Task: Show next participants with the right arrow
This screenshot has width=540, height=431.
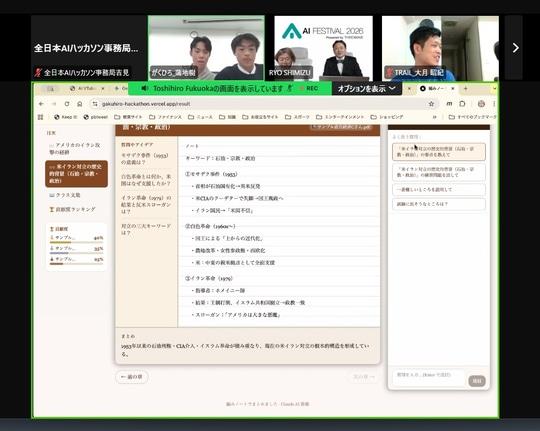Action: (x=515, y=48)
